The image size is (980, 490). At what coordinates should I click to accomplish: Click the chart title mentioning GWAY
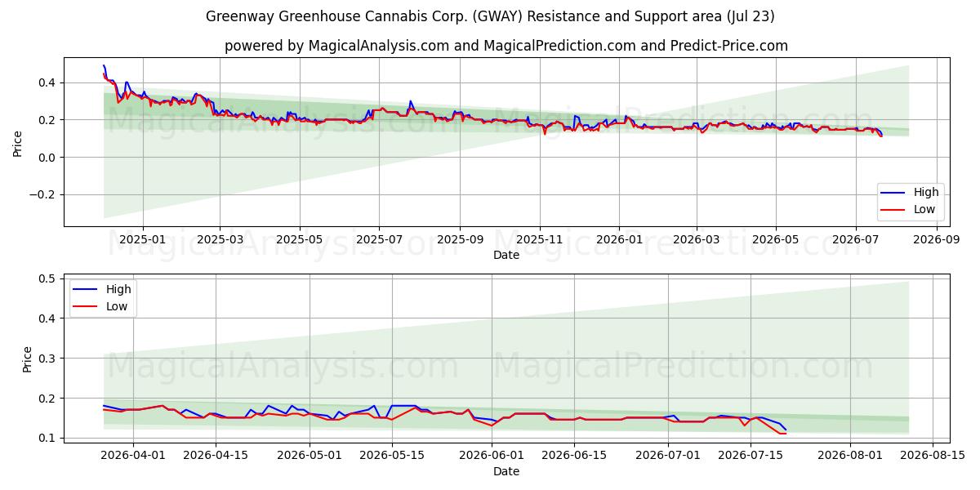point(490,16)
